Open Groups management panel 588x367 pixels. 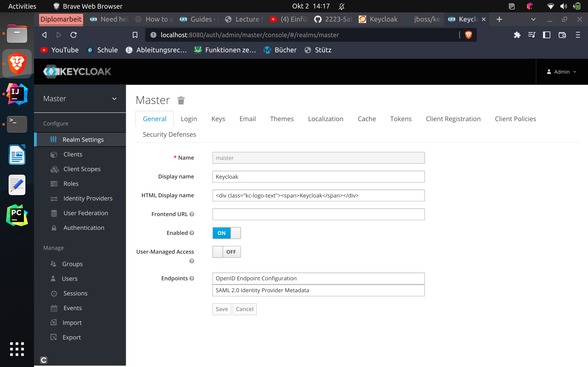click(73, 264)
